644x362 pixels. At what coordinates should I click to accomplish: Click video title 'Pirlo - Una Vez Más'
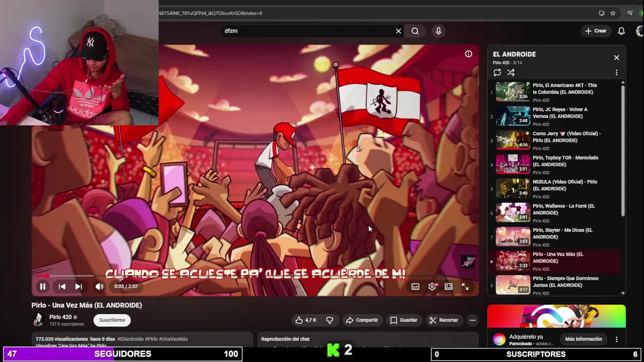(87, 305)
